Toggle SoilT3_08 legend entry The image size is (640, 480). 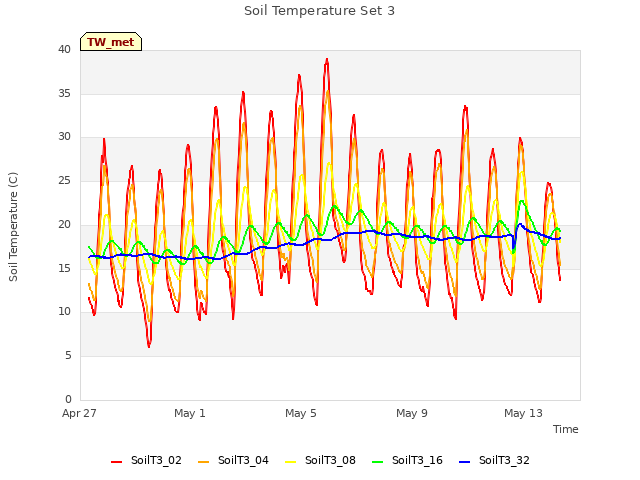(x=320, y=460)
